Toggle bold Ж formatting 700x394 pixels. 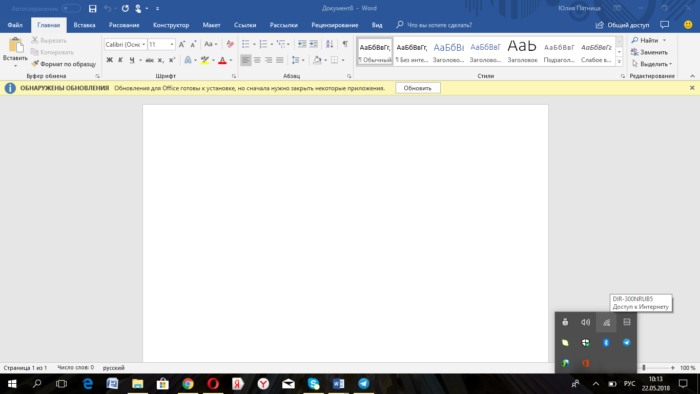(x=109, y=60)
